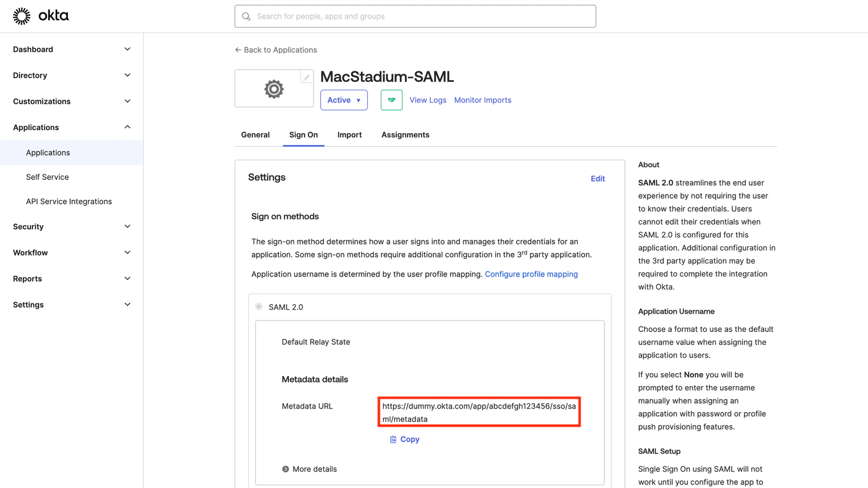The height and width of the screenshot is (488, 868).
Task: Switch to the Sign On tab
Action: (304, 135)
